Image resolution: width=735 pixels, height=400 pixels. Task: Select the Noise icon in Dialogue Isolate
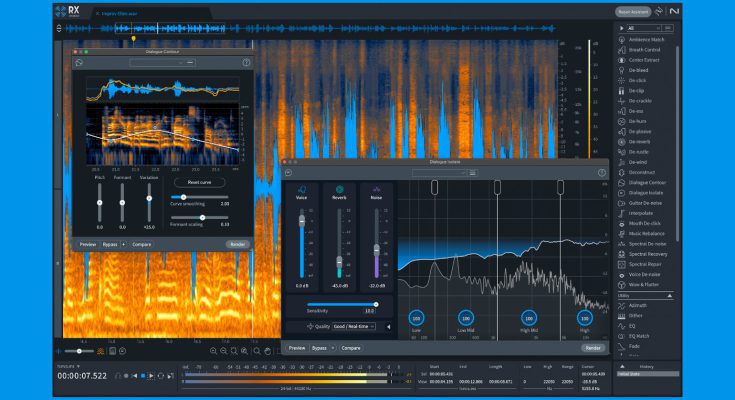point(377,189)
